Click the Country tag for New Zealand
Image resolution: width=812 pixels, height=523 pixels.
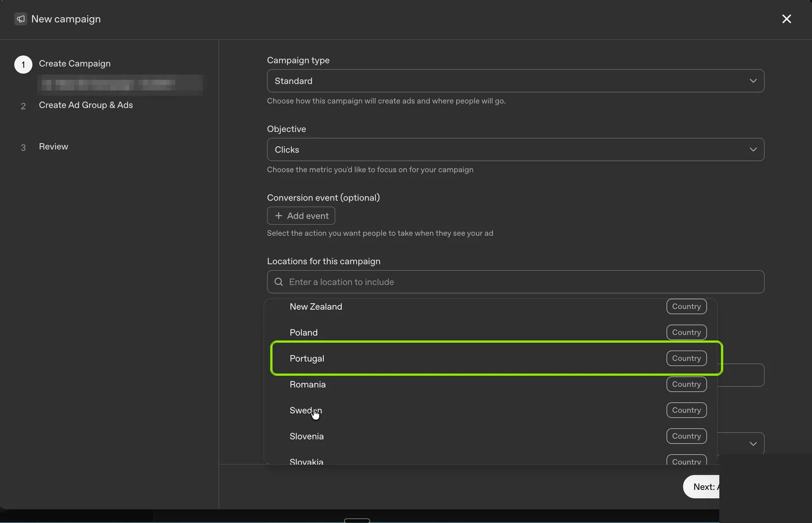coord(687,307)
